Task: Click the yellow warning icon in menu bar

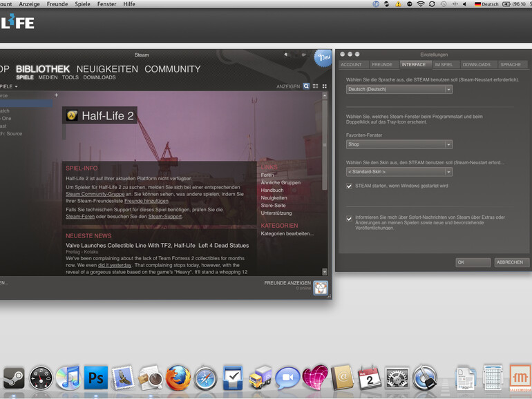Action: click(398, 4)
